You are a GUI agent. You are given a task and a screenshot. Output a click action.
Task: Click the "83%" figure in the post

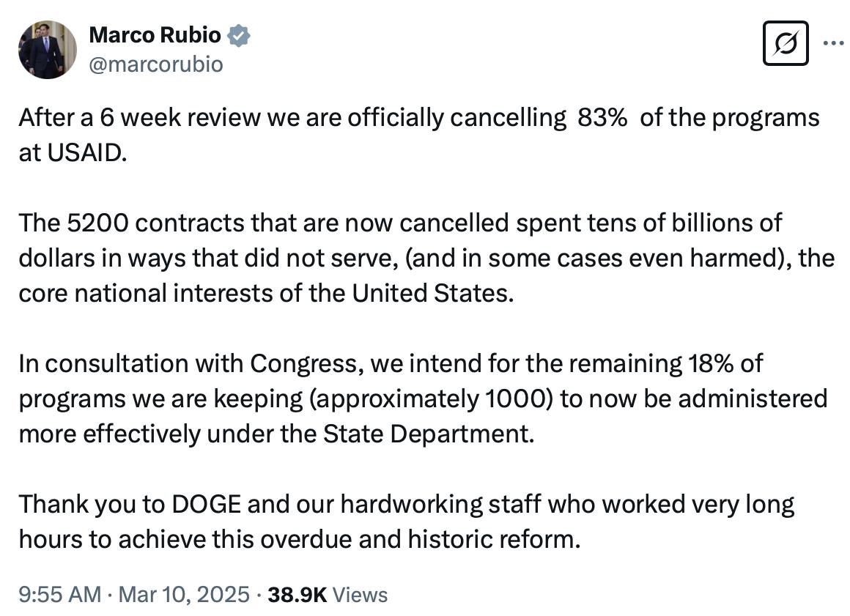tap(602, 118)
